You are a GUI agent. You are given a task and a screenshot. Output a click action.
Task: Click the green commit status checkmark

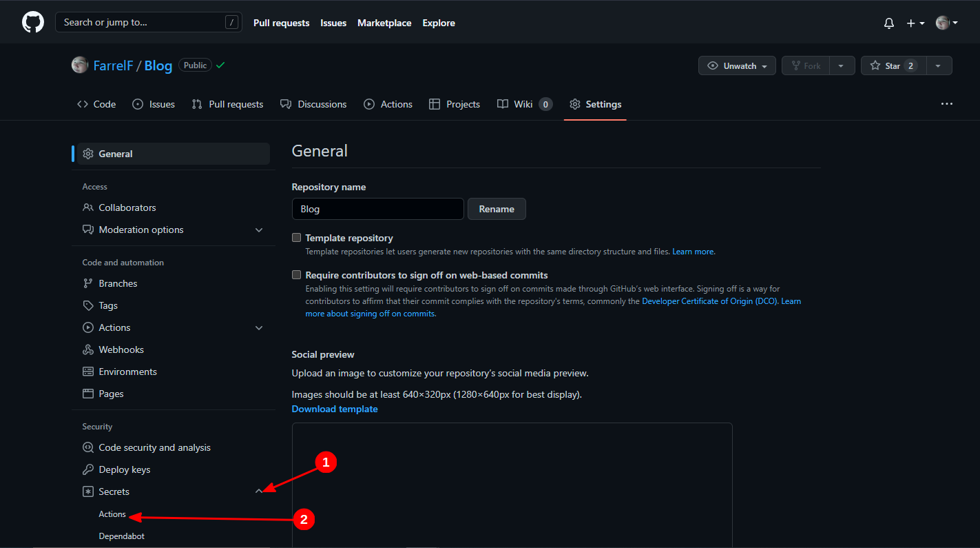220,65
